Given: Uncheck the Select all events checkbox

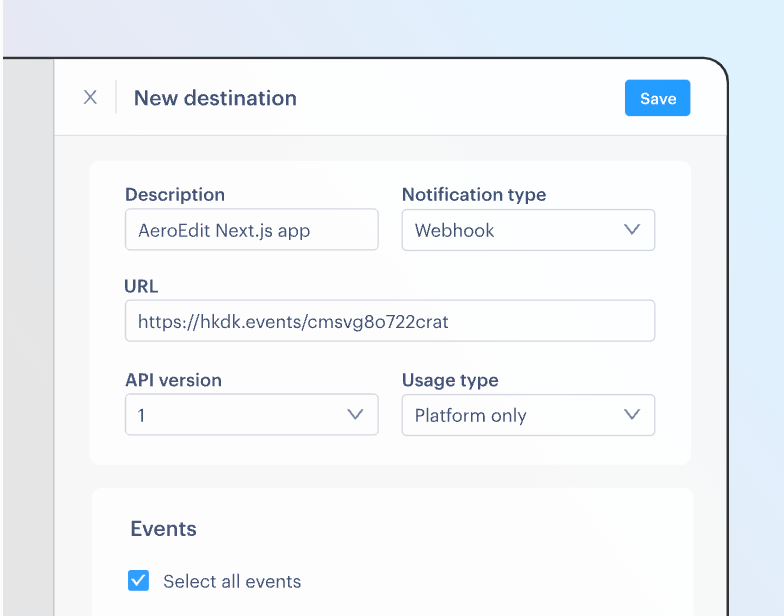Looking at the screenshot, I should 138,580.
